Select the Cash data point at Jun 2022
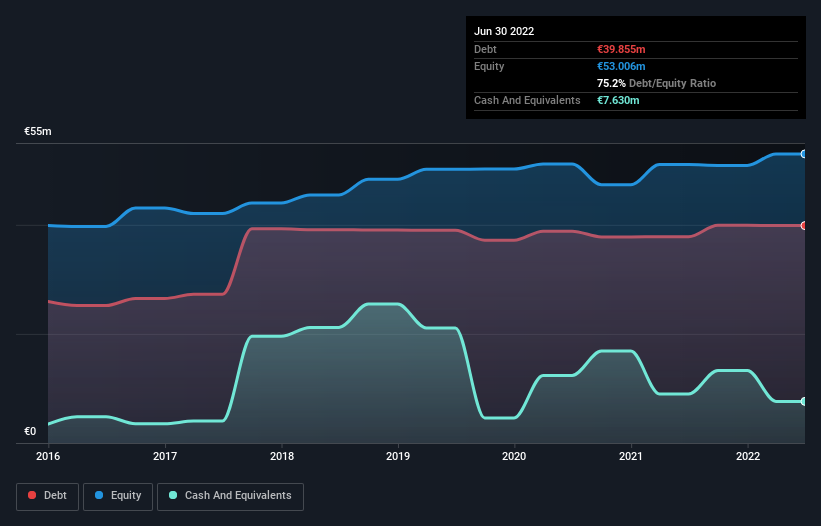The image size is (821, 526). click(804, 401)
